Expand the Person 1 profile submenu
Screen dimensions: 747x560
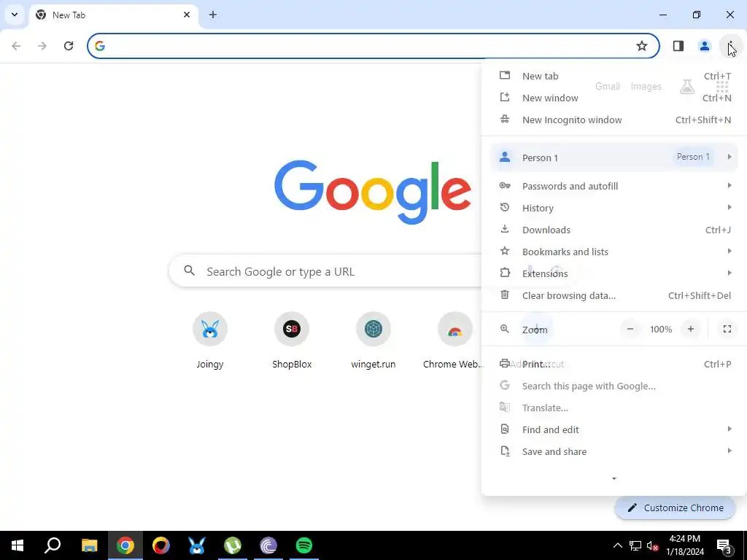pyautogui.click(x=614, y=157)
